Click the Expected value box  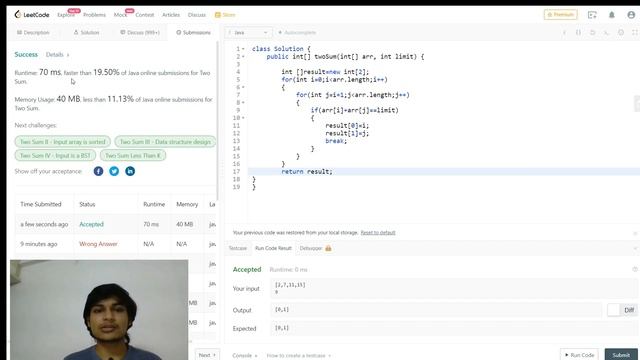(453, 328)
